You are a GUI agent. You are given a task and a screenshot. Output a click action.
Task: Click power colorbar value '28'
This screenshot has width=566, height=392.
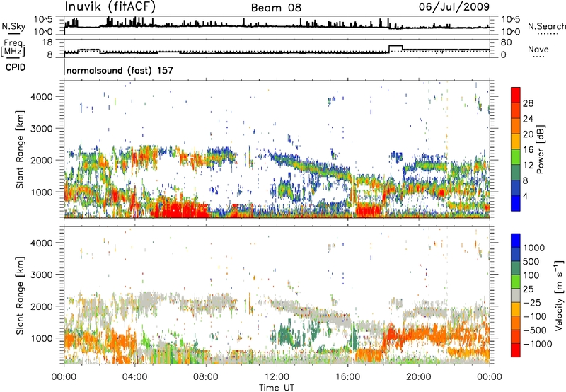click(528, 103)
